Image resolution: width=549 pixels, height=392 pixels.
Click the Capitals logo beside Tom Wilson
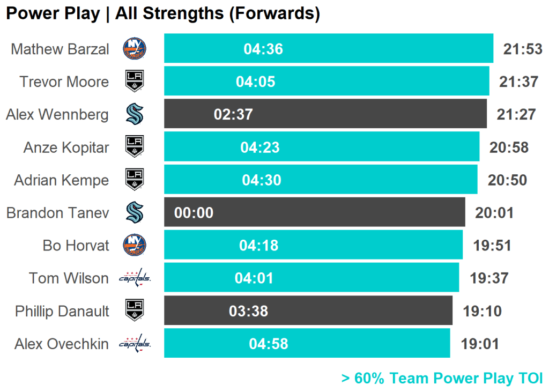click(x=135, y=278)
